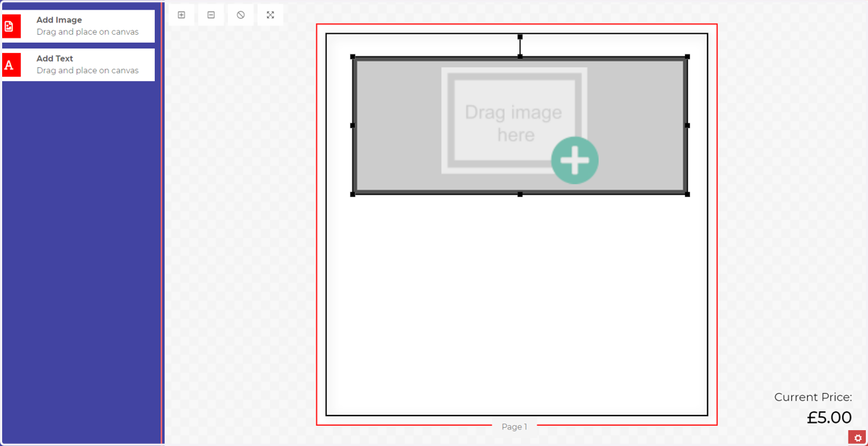Click the green plus circle on placeholder
This screenshot has width=868, height=446.
[575, 160]
